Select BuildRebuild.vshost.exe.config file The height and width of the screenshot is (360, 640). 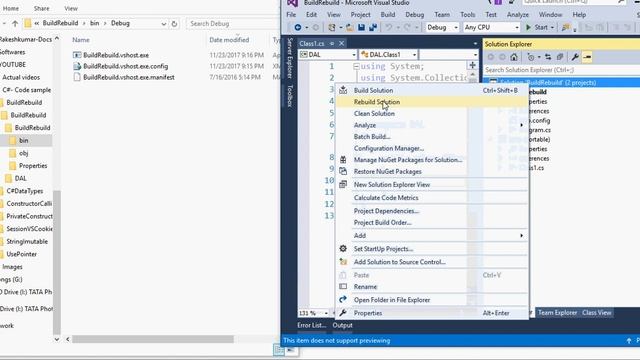click(x=125, y=66)
